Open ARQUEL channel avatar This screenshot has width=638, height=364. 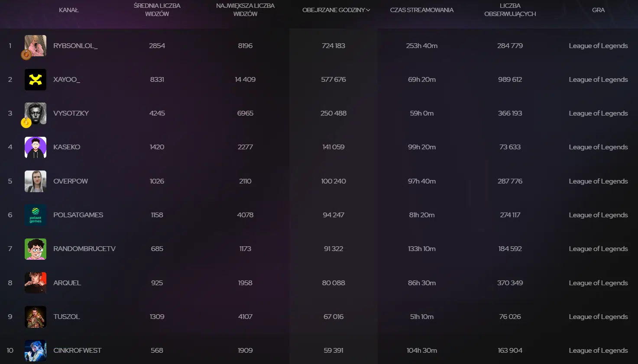point(36,283)
